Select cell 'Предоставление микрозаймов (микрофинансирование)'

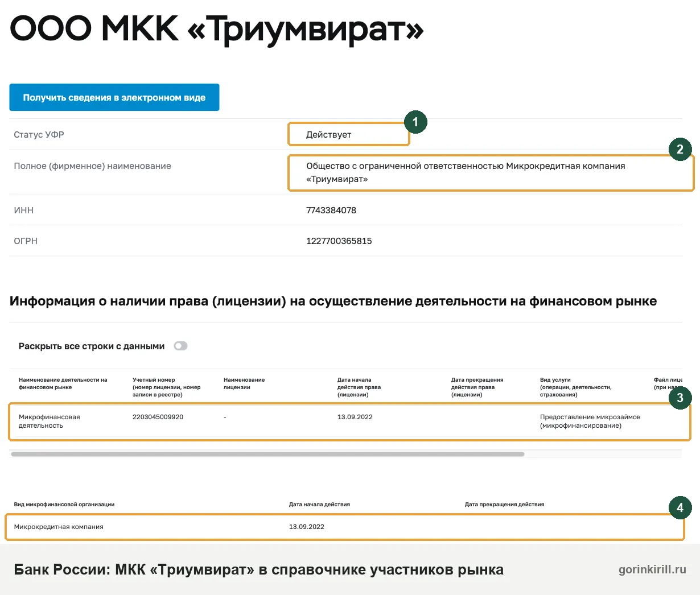pyautogui.click(x=590, y=421)
